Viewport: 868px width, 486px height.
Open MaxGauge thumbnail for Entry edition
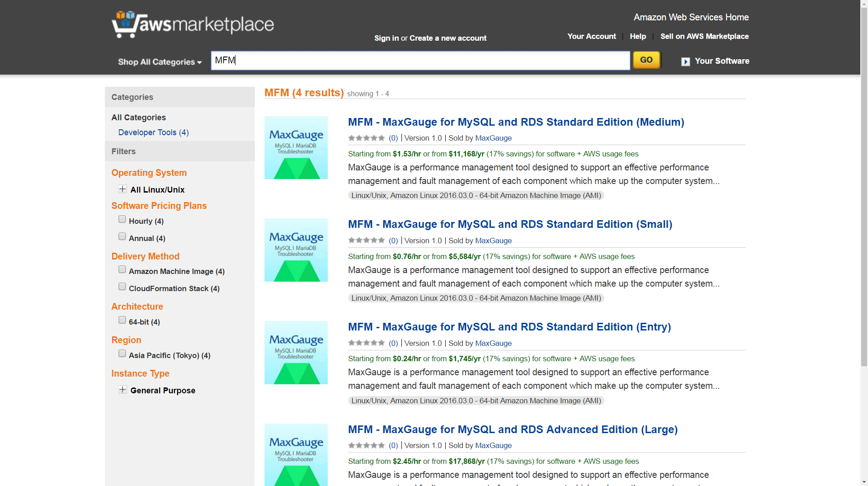click(x=296, y=353)
